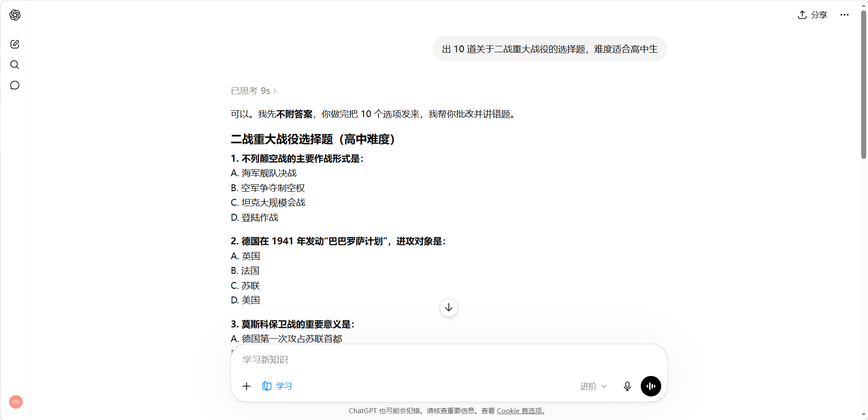Click the ChatGPT logo icon

15,15
